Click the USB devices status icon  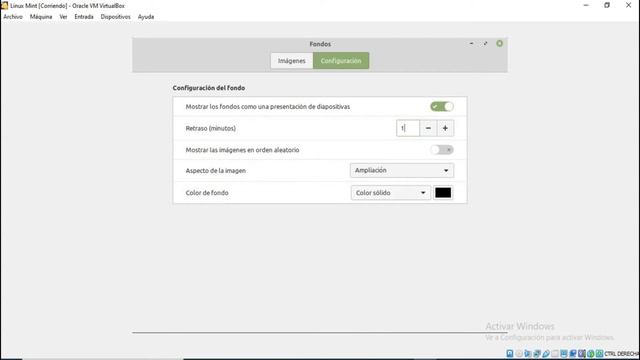546,353
